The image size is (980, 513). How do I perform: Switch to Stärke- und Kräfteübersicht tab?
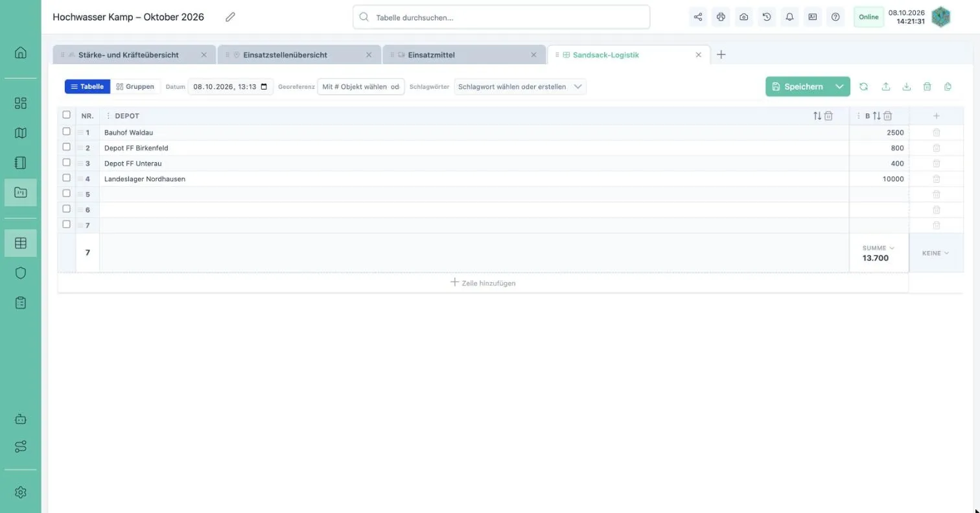click(134, 55)
